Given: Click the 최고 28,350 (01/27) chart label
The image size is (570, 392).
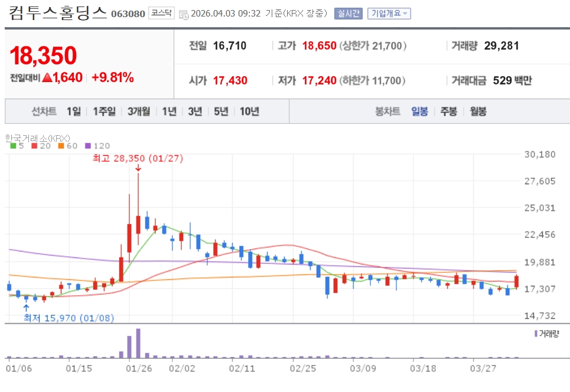Looking at the screenshot, I should pyautogui.click(x=138, y=158).
